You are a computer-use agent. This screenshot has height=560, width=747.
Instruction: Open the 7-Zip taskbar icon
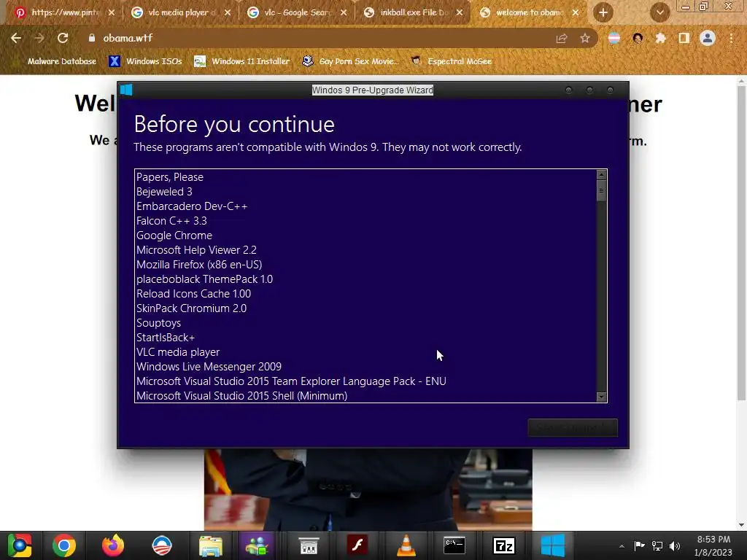[x=503, y=545]
